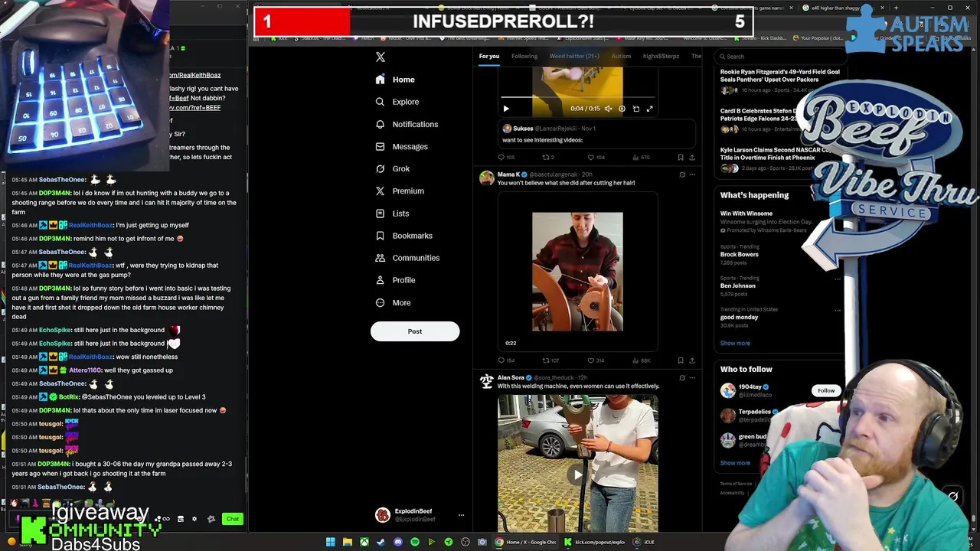Reply to Mama K's post with 154 replies
This screenshot has height=551, width=980.
tap(501, 360)
